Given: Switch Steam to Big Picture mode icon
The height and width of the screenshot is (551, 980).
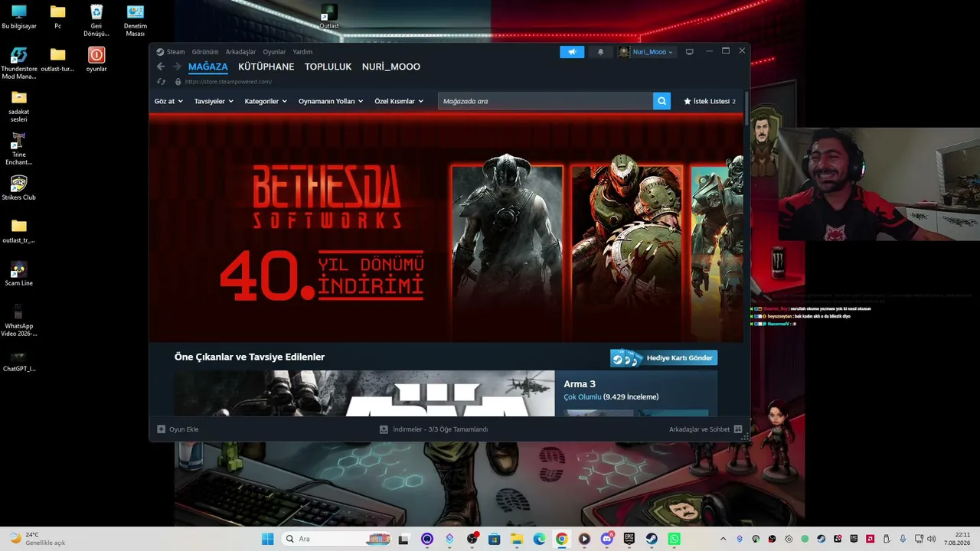Looking at the screenshot, I should [689, 52].
